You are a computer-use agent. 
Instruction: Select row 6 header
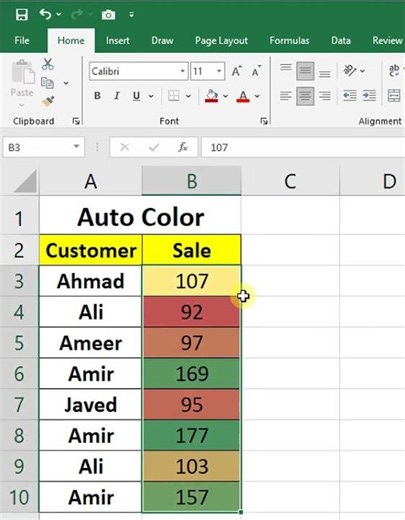(x=19, y=374)
